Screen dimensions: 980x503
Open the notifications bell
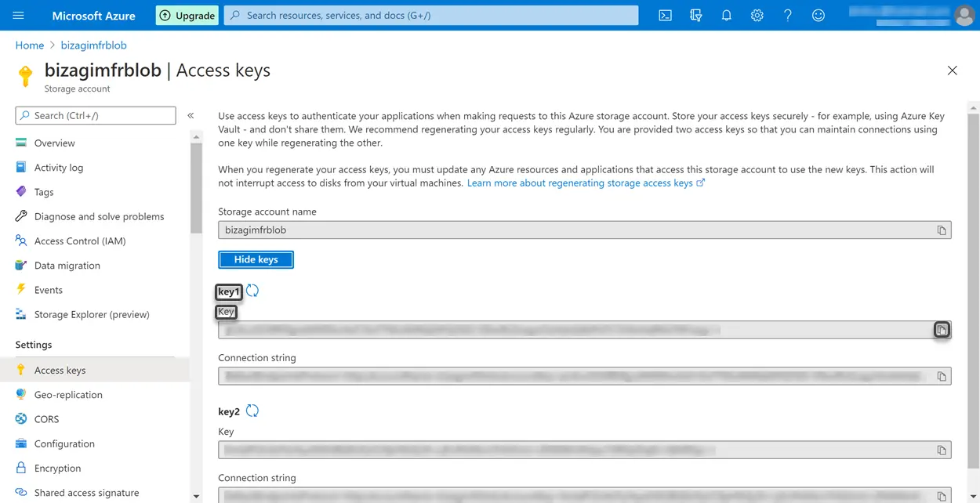(x=727, y=16)
